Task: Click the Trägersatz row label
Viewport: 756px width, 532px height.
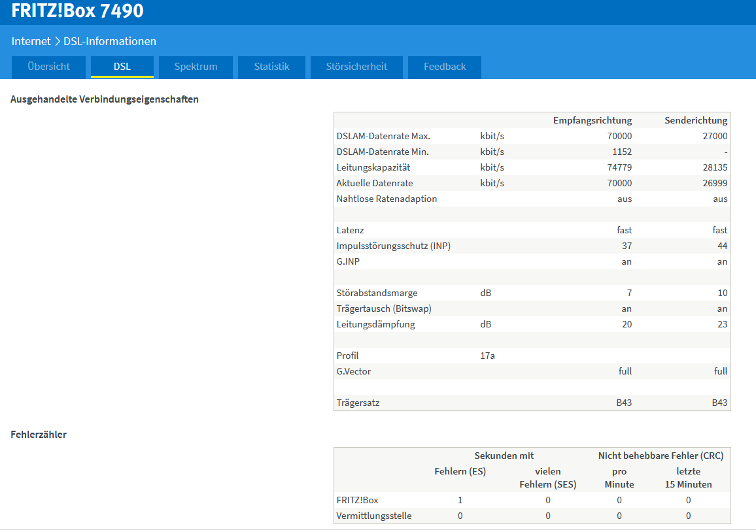Action: coord(358,403)
